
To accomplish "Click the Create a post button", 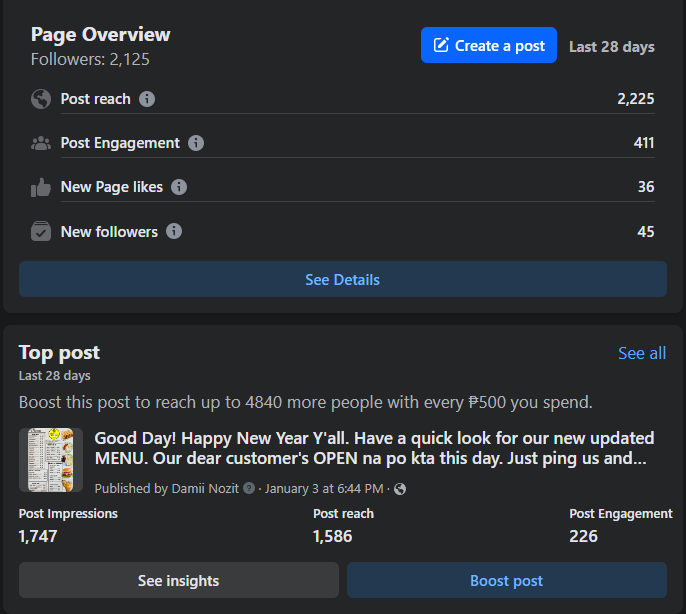I will coord(489,46).
